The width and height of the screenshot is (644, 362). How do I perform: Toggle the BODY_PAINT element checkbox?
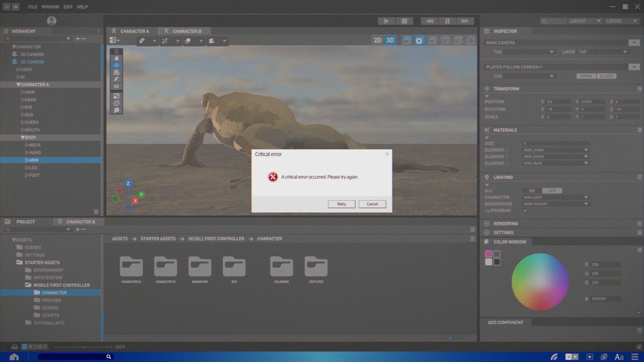point(507,150)
